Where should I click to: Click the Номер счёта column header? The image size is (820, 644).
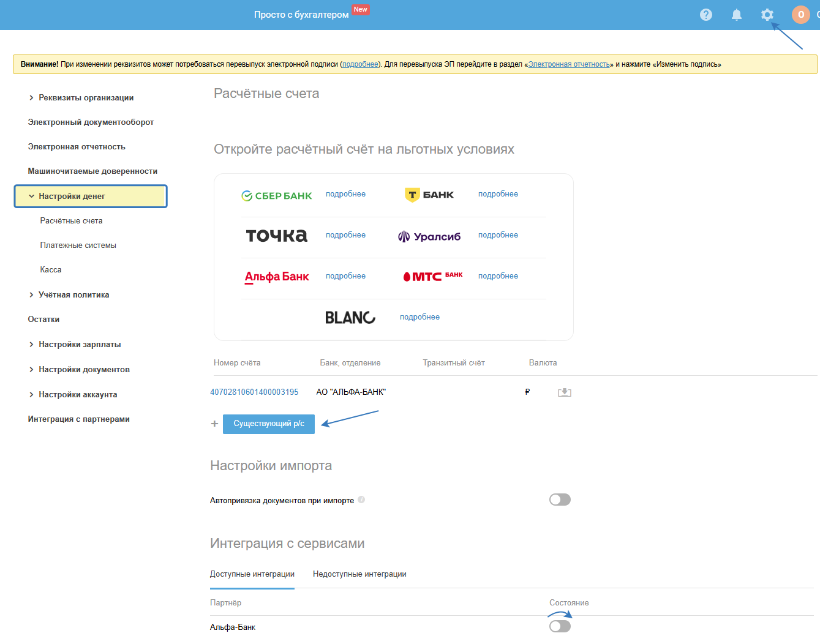237,363
